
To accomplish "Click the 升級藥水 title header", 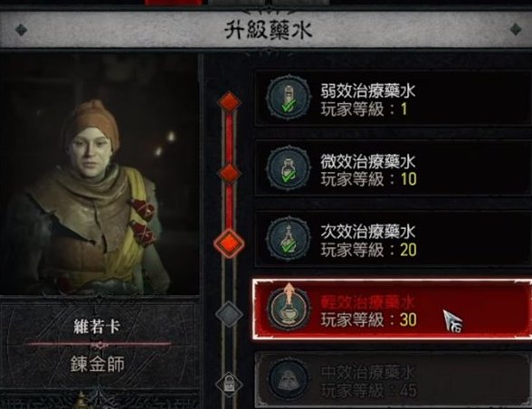I will [x=268, y=30].
